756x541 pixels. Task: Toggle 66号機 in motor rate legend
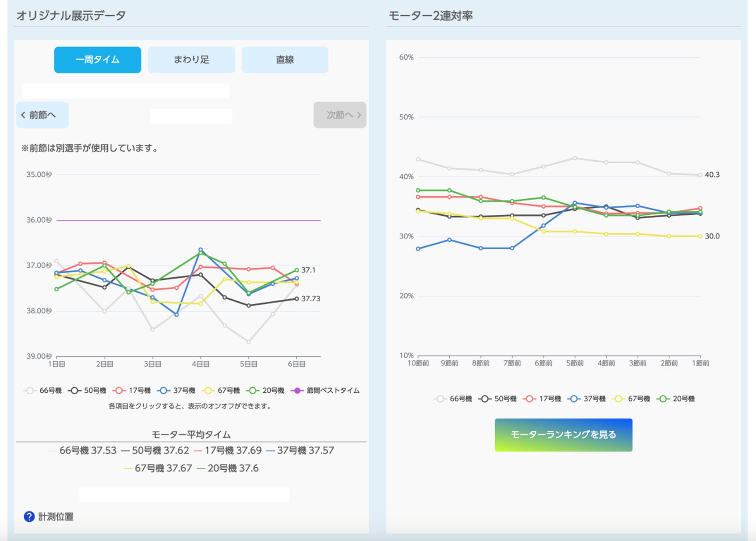(453, 399)
